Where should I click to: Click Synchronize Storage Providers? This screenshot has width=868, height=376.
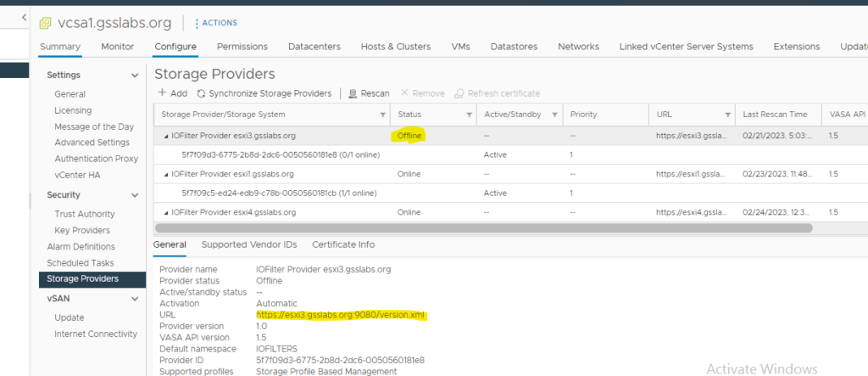(264, 93)
